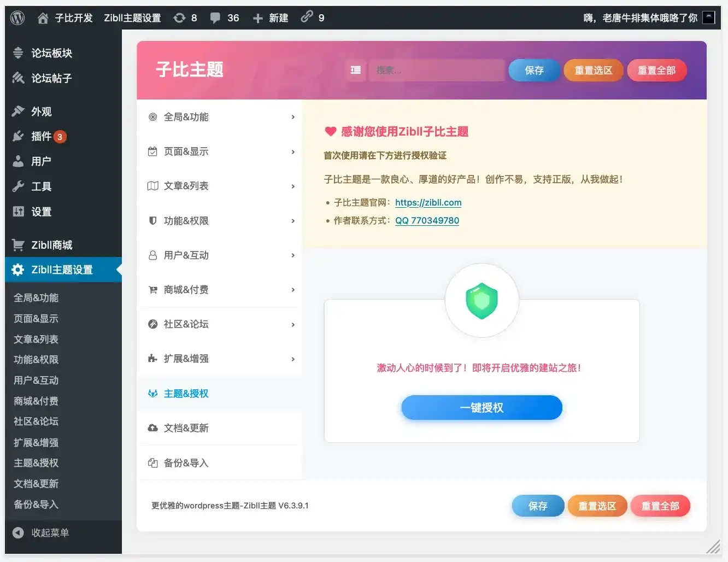Click the WordPress logo in admin bar
The width and height of the screenshot is (728, 562).
point(17,17)
